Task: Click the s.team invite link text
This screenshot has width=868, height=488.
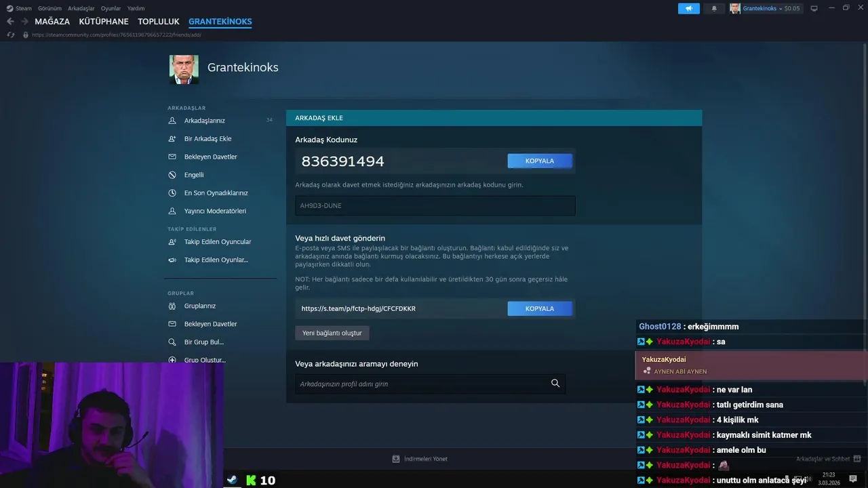Action: pos(359,308)
